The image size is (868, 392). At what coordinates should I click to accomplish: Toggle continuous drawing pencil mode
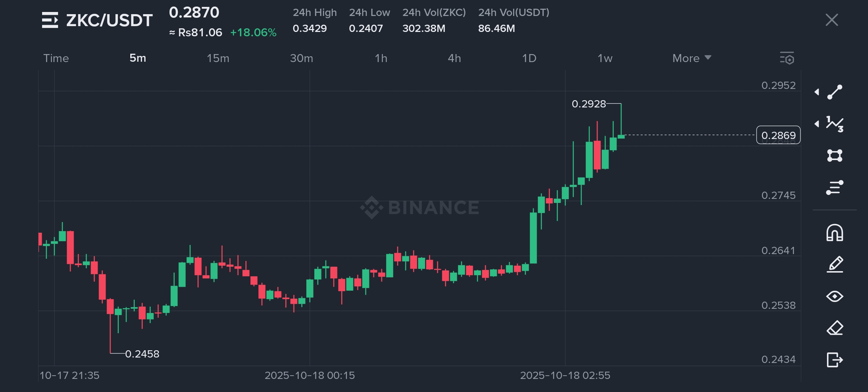point(835,265)
